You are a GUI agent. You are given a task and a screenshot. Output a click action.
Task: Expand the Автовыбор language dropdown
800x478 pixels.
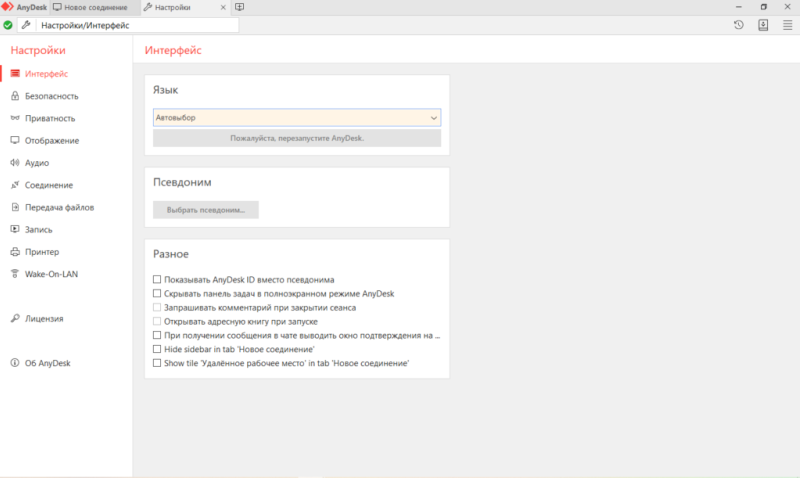coord(297,117)
